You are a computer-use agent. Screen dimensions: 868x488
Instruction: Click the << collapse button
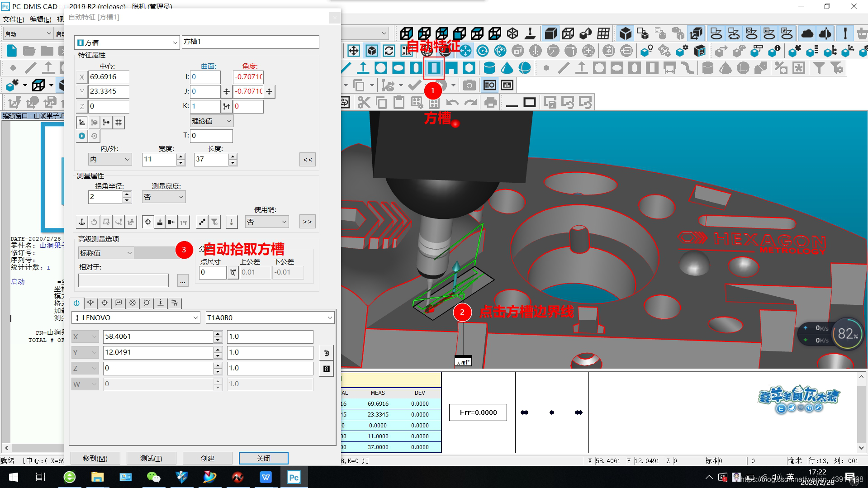308,159
